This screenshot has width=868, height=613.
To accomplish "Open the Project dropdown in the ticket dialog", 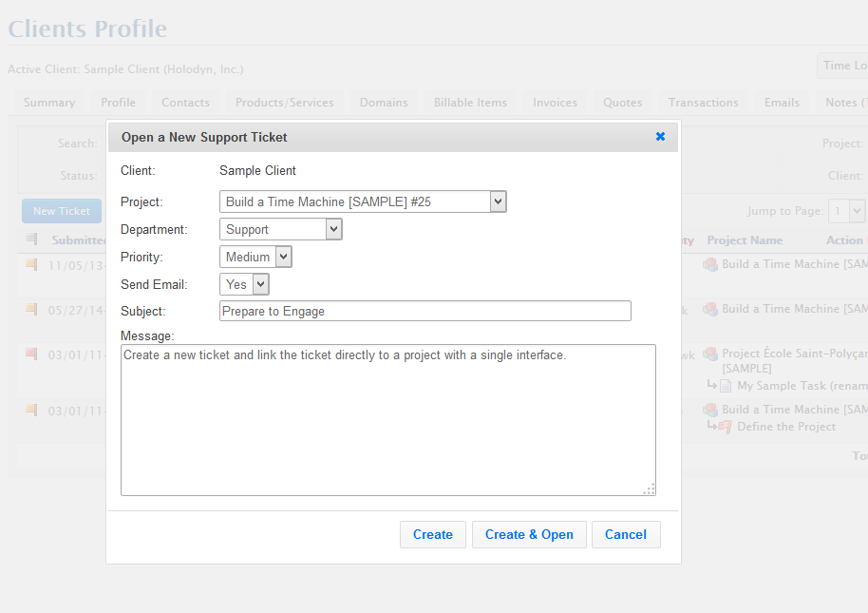I will pyautogui.click(x=497, y=201).
